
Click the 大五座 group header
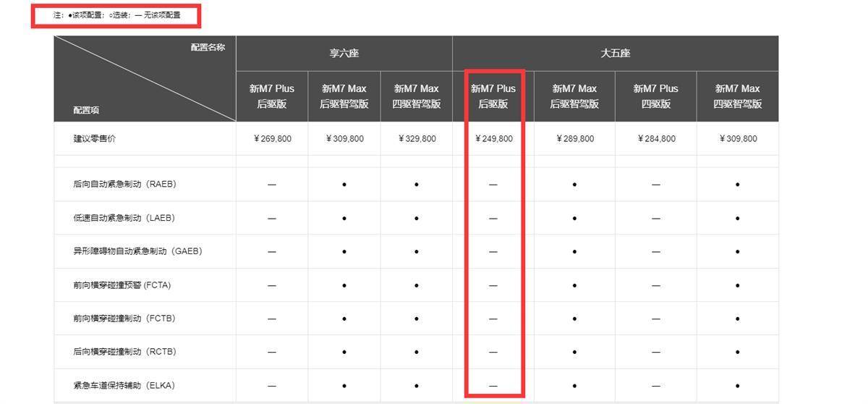(x=616, y=54)
